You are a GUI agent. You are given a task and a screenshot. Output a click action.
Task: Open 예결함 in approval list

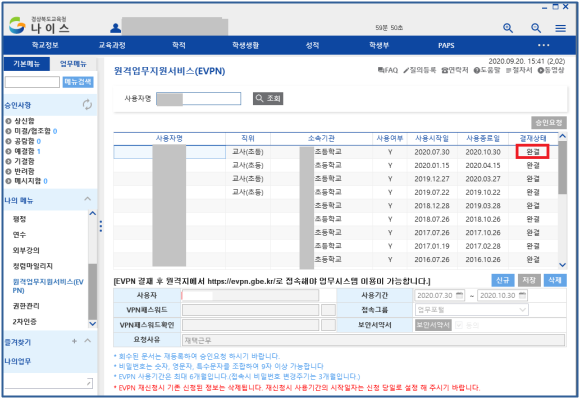(x=24, y=151)
